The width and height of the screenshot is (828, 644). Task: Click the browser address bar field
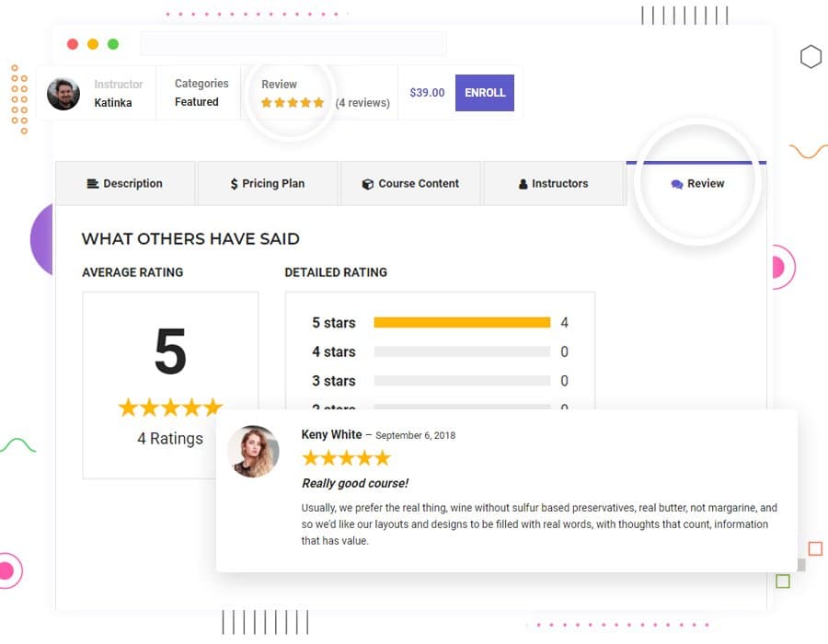click(293, 43)
